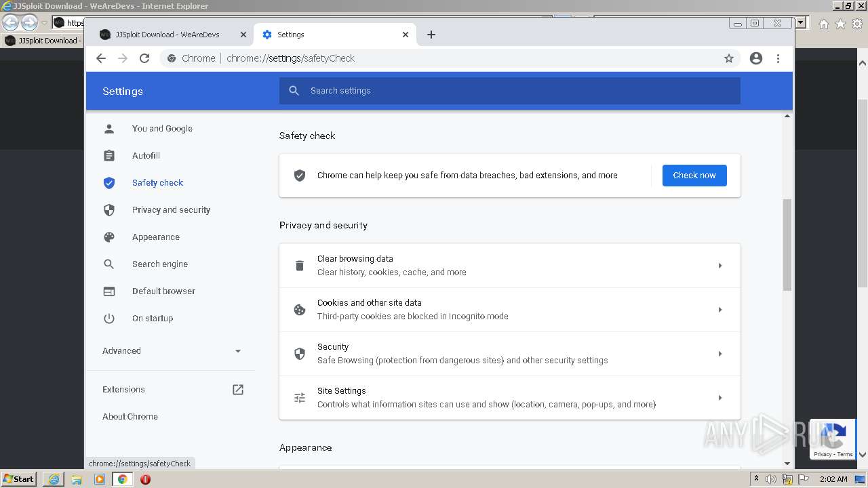This screenshot has width=868, height=488.
Task: Expand the Advanced section in sidebar
Action: 170,351
